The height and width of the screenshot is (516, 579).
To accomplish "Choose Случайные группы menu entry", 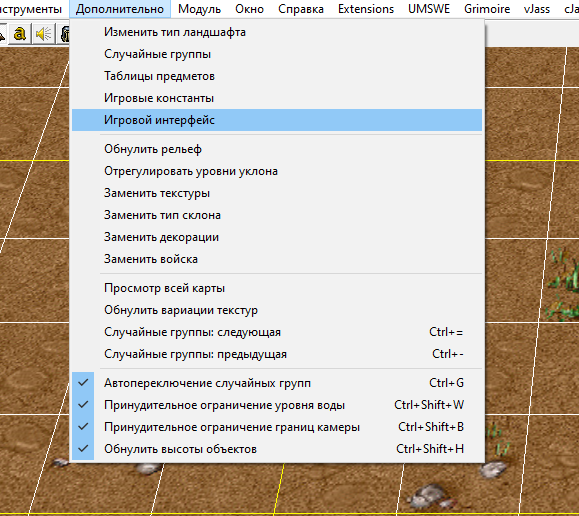I will (x=277, y=54).
